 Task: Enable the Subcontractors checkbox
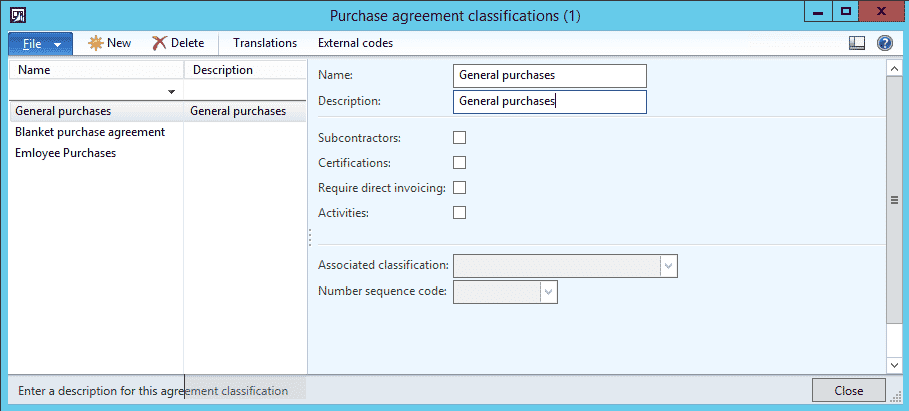459,138
